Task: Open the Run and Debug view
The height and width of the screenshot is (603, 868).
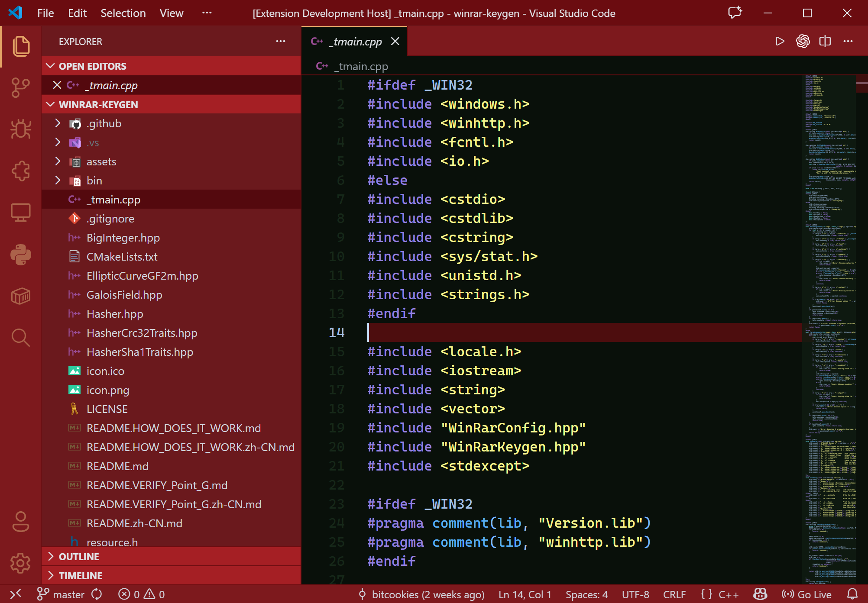Action: tap(21, 129)
